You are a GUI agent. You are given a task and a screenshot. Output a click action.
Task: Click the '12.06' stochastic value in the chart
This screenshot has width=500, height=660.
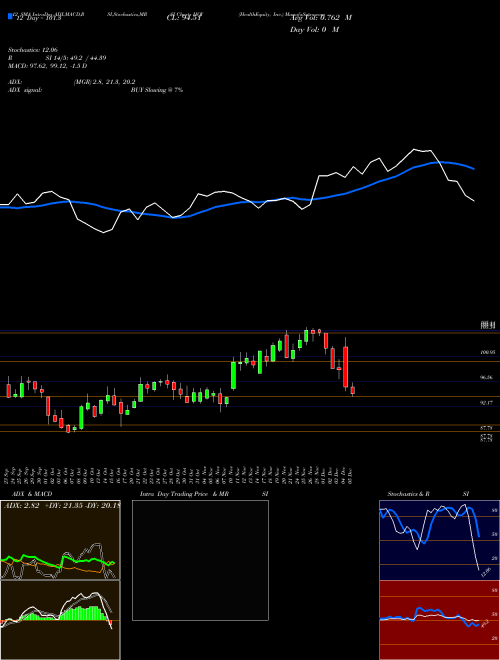pyautogui.click(x=485, y=572)
